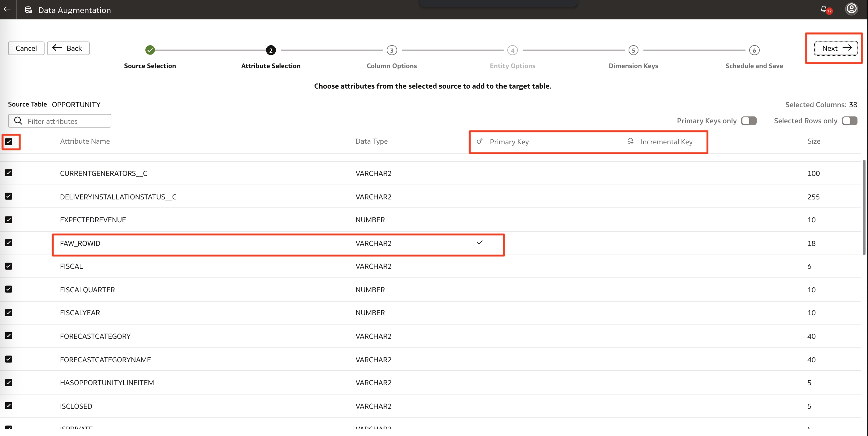Screen dimensions: 868x436
Task: Jump to the Dimension Keys step
Action: 633,50
